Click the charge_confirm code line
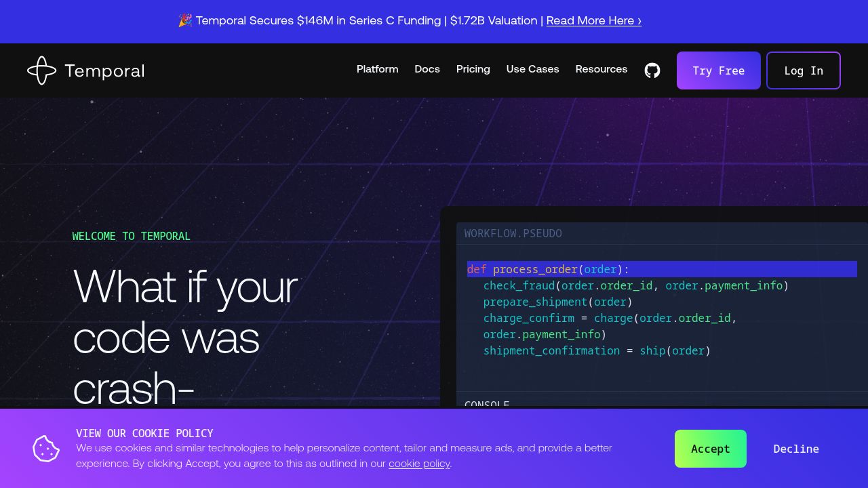Viewport: 868px width, 488px height. point(610,319)
